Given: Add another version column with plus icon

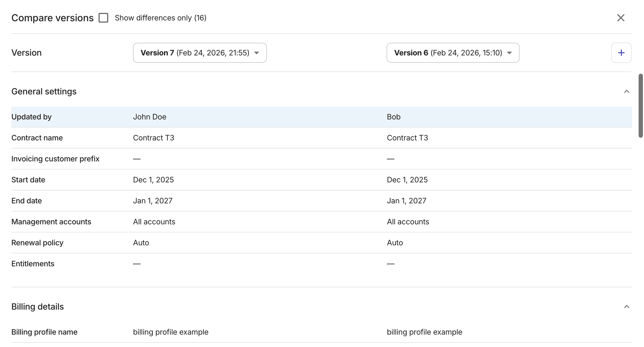Looking at the screenshot, I should pos(621,53).
